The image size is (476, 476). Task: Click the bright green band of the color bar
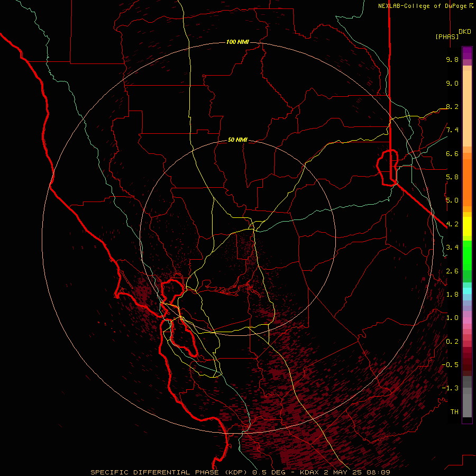[x=467, y=255]
